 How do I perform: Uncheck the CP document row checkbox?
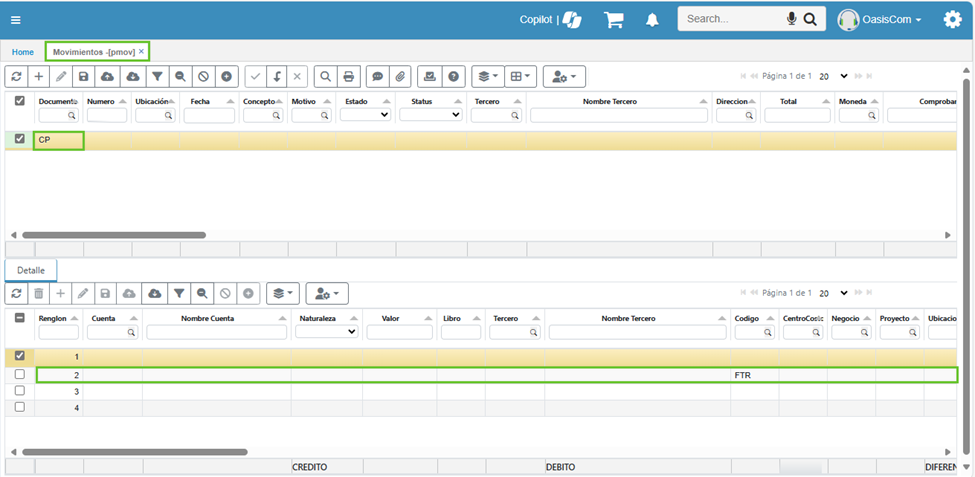20,140
